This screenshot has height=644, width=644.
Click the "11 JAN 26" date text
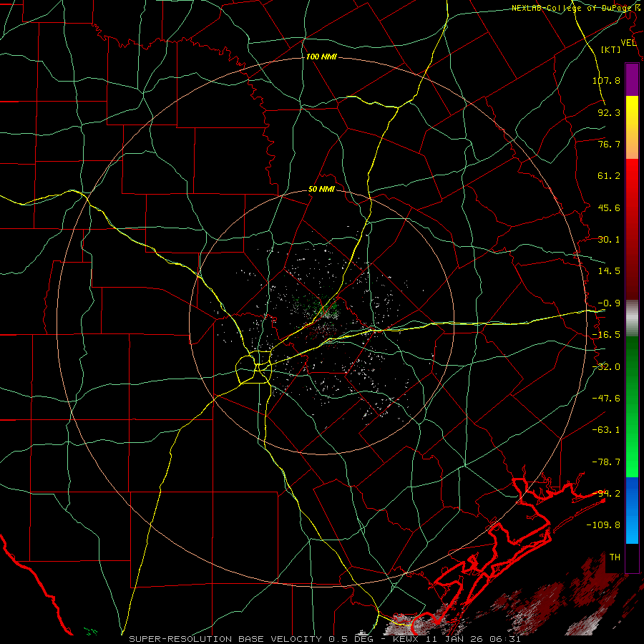[454, 639]
